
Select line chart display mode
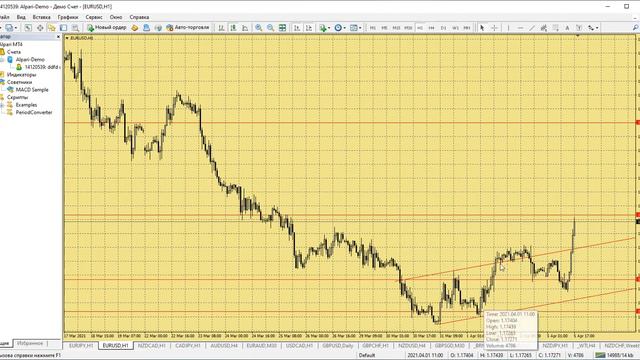pos(245,28)
